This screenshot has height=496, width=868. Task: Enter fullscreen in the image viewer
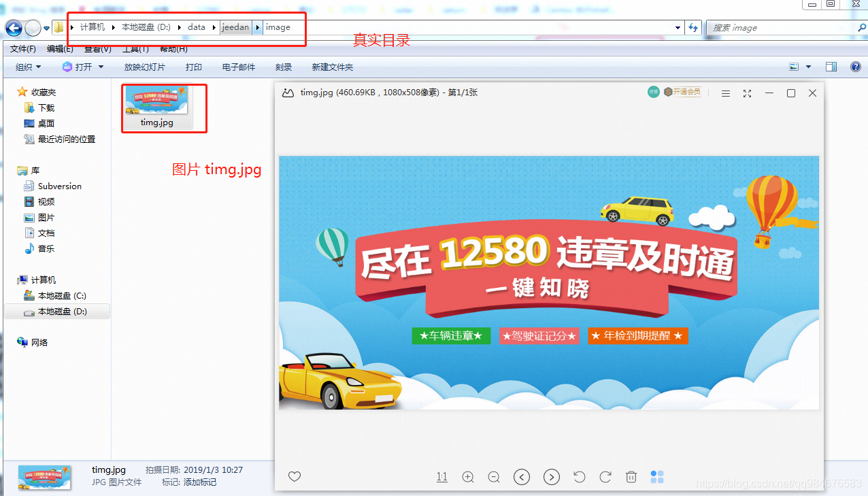[747, 93]
